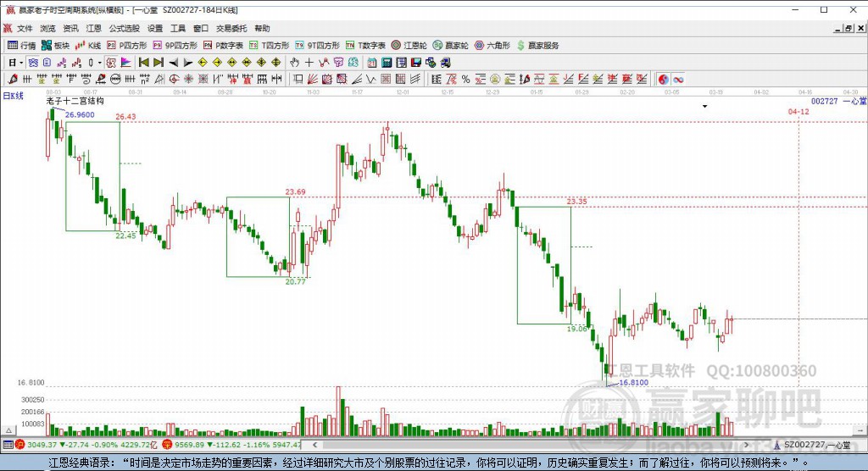Click the black right arrow step-forward button

187,63
